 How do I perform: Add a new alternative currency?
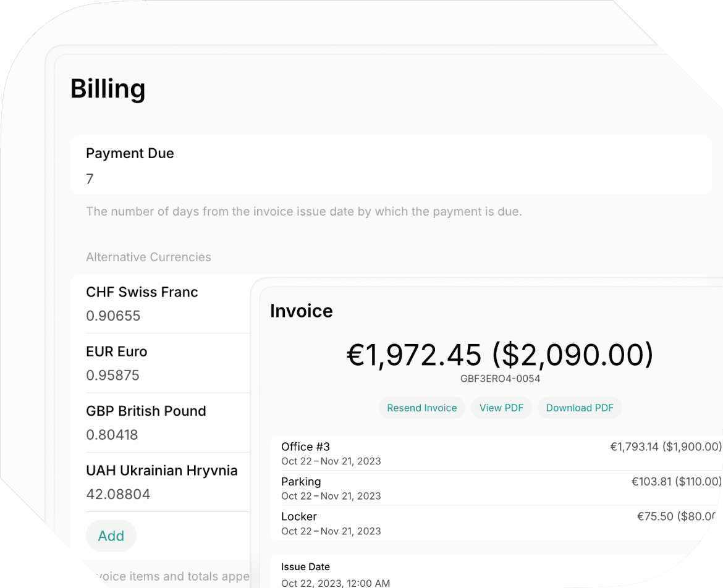(111, 536)
